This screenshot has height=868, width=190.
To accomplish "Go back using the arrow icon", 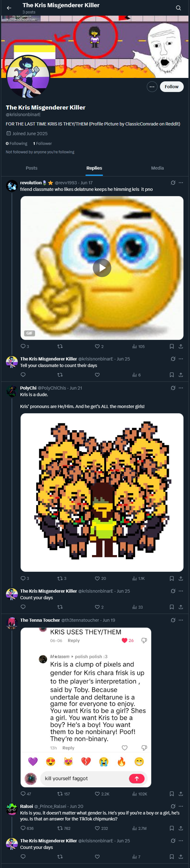I will (x=9, y=8).
